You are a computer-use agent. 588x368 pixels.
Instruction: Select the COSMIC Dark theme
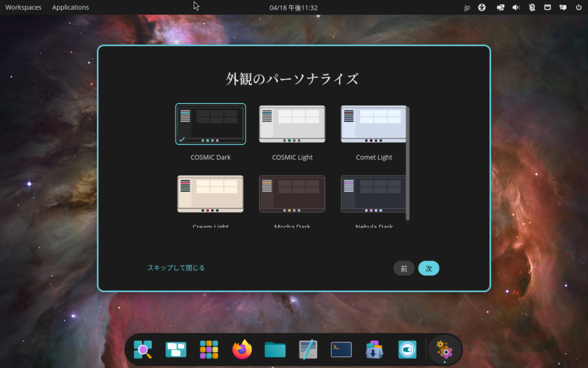[x=210, y=124]
